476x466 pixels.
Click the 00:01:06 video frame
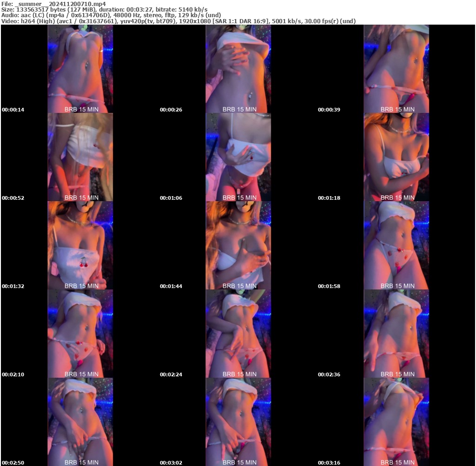pos(238,157)
